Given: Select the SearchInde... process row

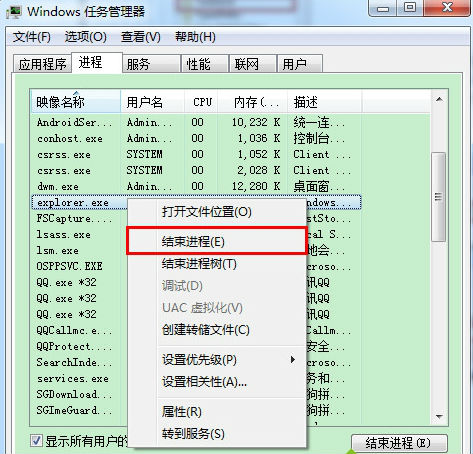Looking at the screenshot, I should pyautogui.click(x=79, y=362).
